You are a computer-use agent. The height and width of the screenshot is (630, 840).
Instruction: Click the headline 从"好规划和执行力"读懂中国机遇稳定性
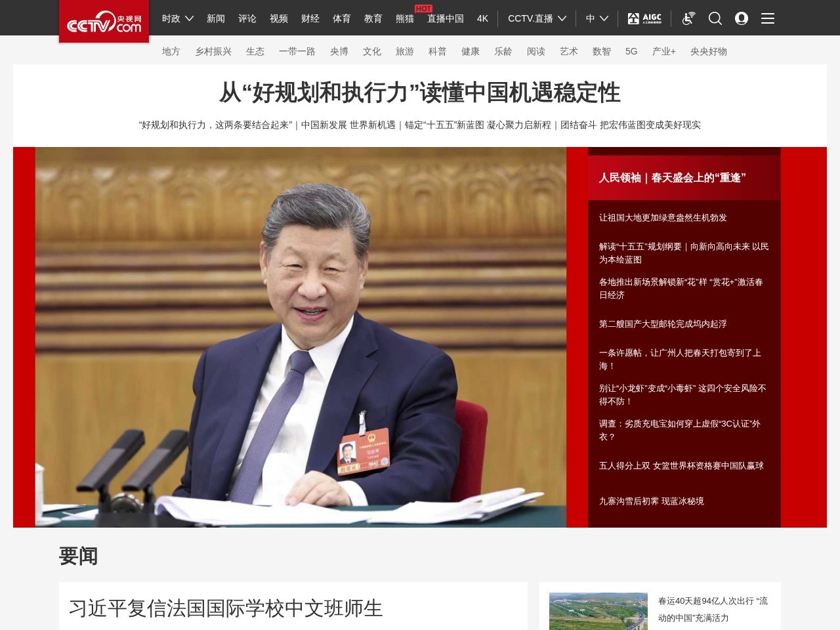click(x=419, y=93)
